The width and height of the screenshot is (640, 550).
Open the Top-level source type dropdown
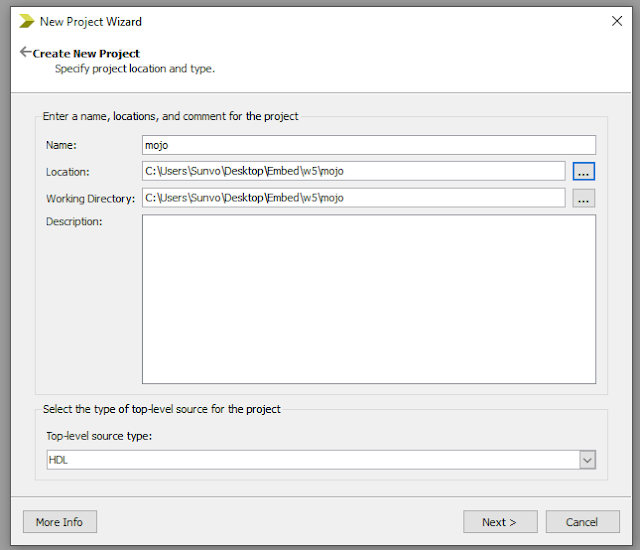587,460
